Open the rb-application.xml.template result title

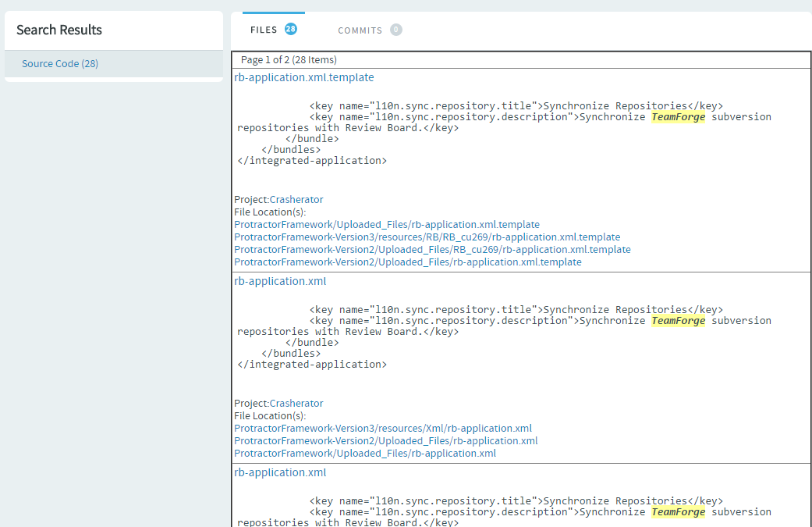tap(304, 77)
